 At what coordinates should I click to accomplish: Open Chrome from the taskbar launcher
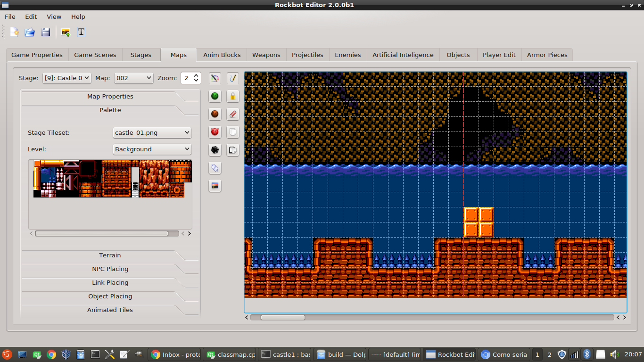tap(51, 354)
